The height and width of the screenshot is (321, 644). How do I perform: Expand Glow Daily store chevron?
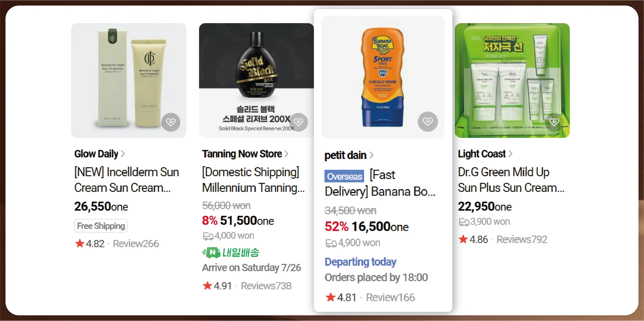(x=123, y=154)
